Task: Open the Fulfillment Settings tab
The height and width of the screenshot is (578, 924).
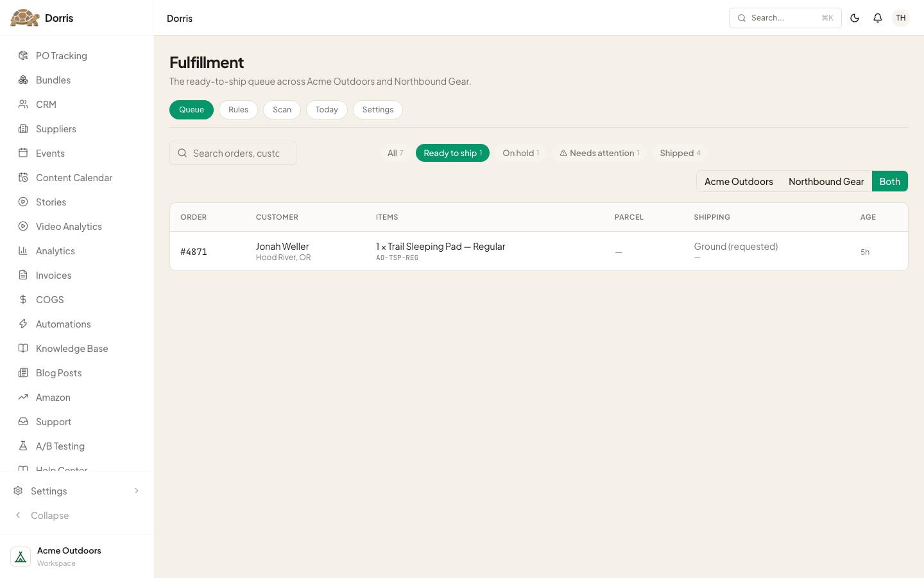Action: pyautogui.click(x=377, y=110)
